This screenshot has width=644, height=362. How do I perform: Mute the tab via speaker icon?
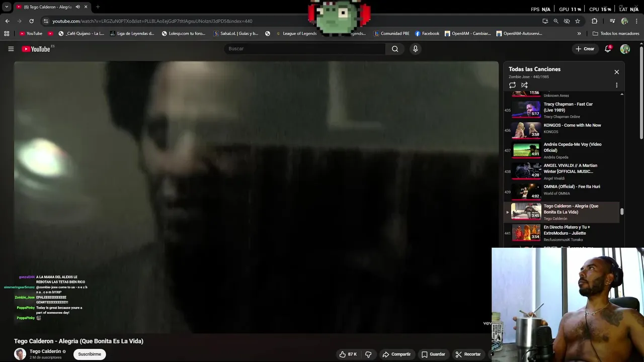pyautogui.click(x=77, y=7)
